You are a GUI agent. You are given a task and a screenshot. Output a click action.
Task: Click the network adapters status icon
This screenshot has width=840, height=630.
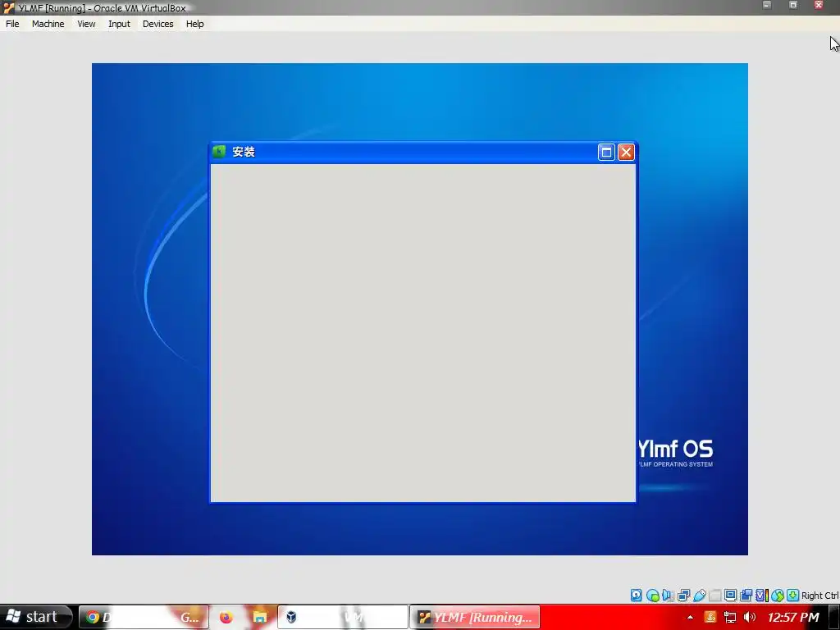pyautogui.click(x=683, y=596)
